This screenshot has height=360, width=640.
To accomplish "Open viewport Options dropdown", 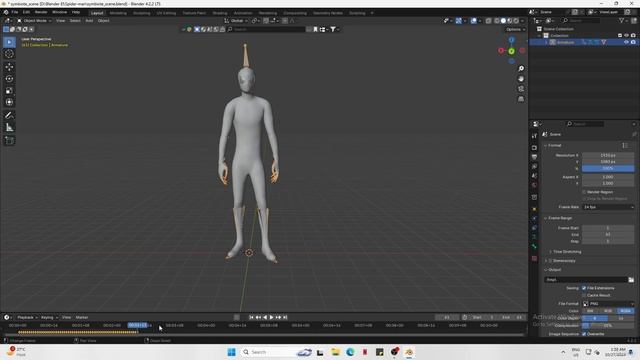I will click(515, 29).
